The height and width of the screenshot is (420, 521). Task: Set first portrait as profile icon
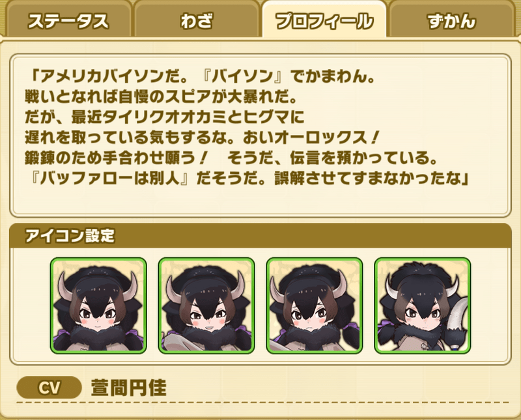(x=98, y=305)
